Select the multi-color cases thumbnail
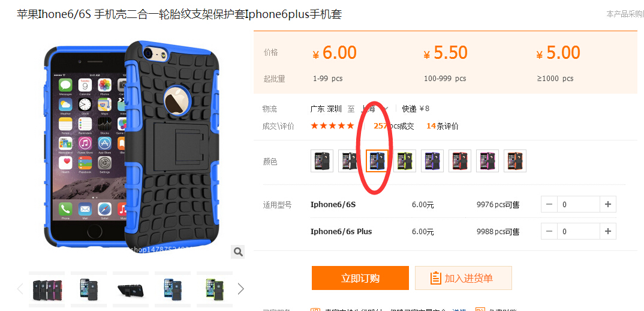The height and width of the screenshot is (311, 644). (x=47, y=289)
